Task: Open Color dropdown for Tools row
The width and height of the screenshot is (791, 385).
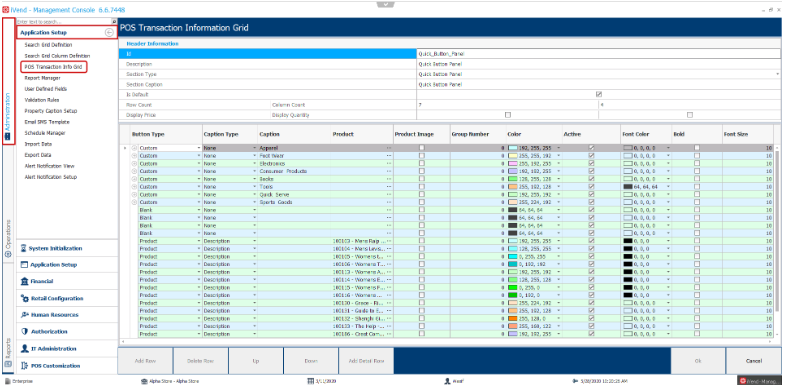Action: point(559,187)
